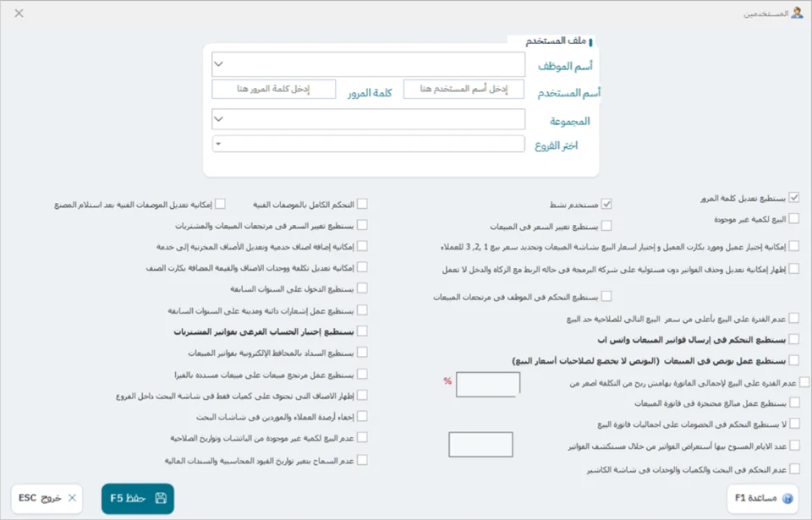This screenshot has height=520, width=812.
Task: Enable يستطيع عمل مبالغ محتجزة فى فاتورة المبيعات
Action: point(794,402)
